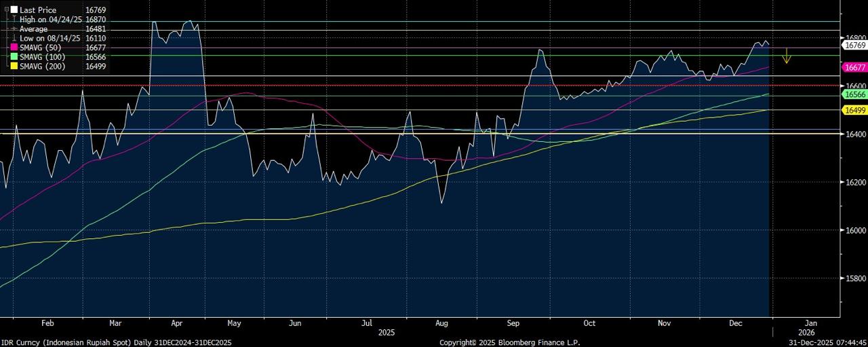
Task: Click the Bloomberg Finance L.P. copyright text
Action: click(x=509, y=343)
